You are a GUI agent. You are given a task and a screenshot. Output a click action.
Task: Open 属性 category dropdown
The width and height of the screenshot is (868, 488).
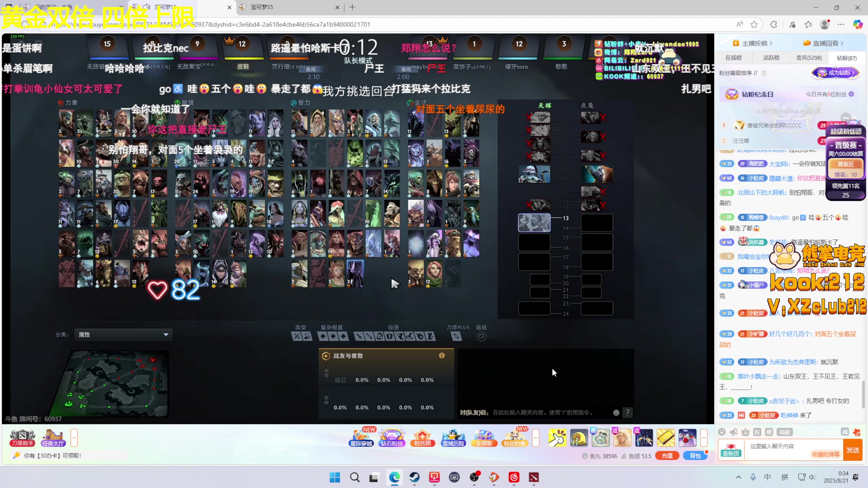coord(123,334)
